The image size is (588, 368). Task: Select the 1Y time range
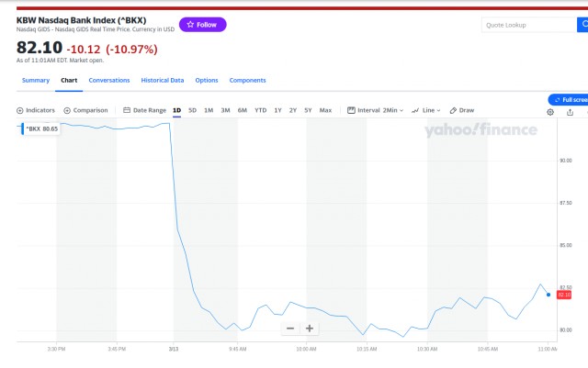pyautogui.click(x=277, y=110)
